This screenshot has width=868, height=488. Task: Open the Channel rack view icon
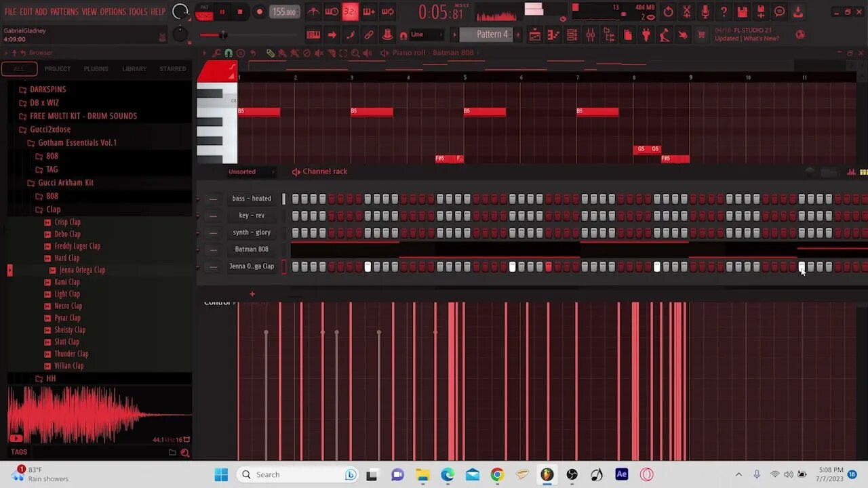(x=572, y=35)
